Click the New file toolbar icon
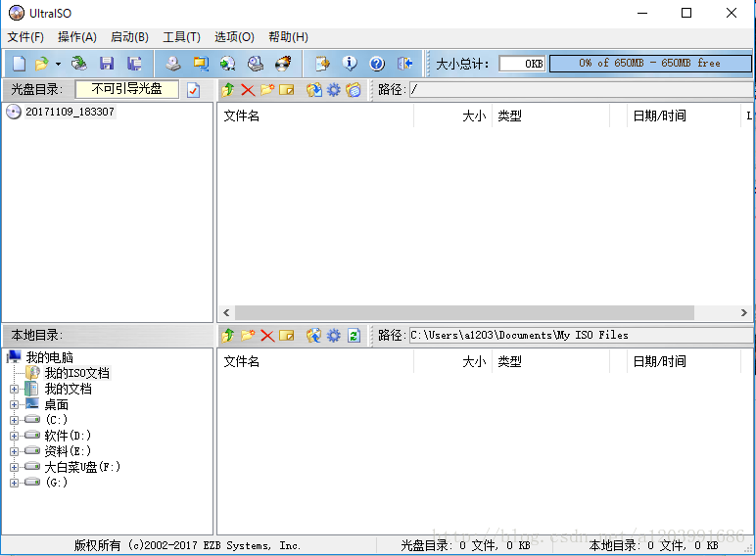Screen dimensions: 756x556 (19, 64)
